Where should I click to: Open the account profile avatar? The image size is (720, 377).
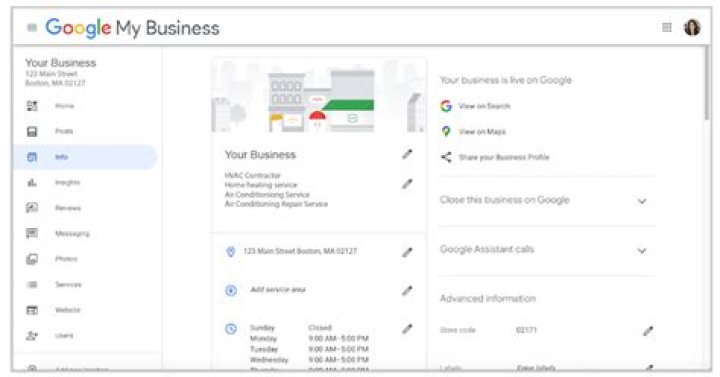[692, 28]
